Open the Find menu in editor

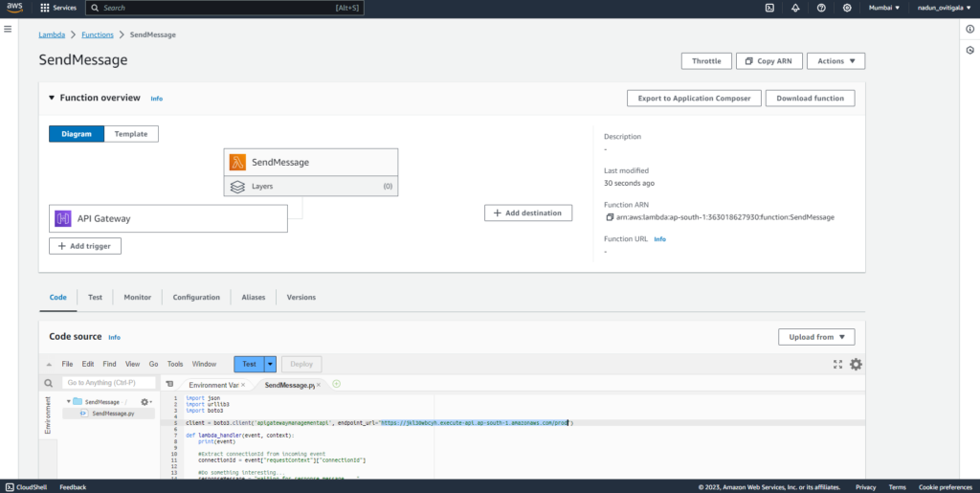[109, 365]
